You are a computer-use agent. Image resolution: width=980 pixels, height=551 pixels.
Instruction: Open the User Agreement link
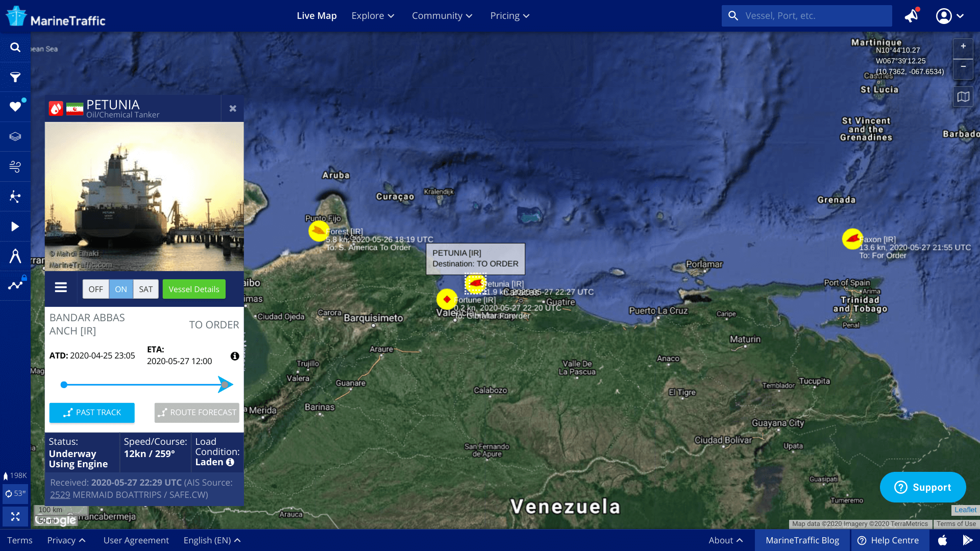[x=136, y=540]
